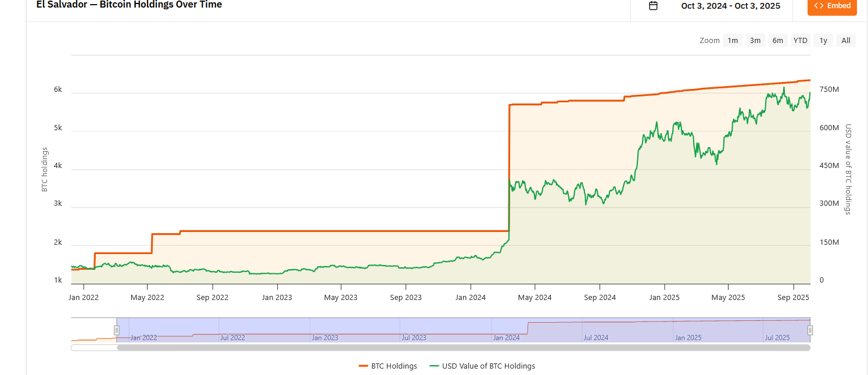Image resolution: width=868 pixels, height=375 pixels.
Task: Show All data with zoom button
Action: 845,40
